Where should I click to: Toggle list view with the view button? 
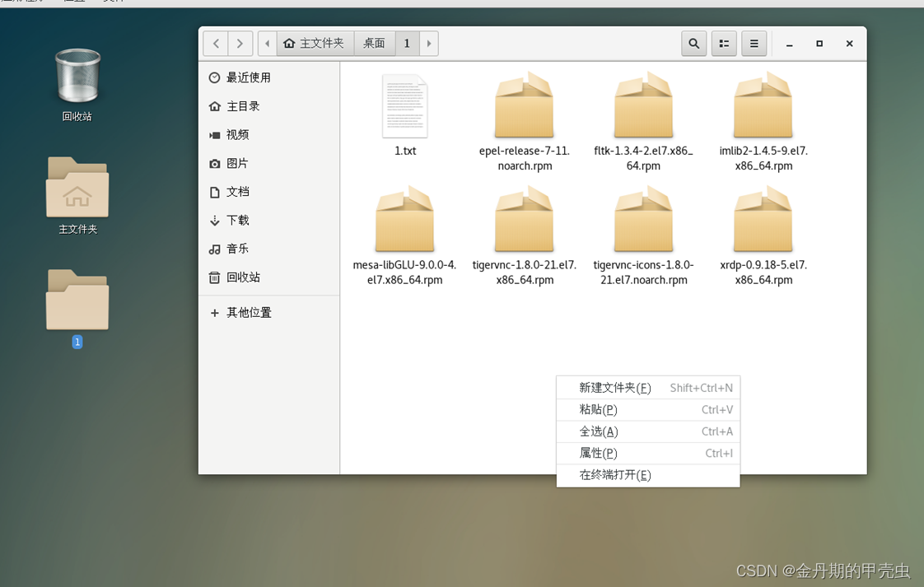tap(724, 44)
